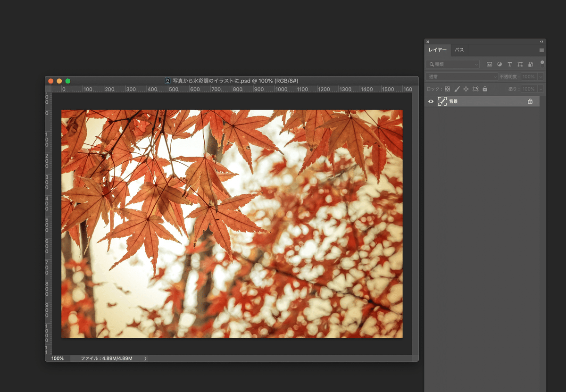
Task: Open the 種類 layer filter dropdown
Action: tap(453, 64)
